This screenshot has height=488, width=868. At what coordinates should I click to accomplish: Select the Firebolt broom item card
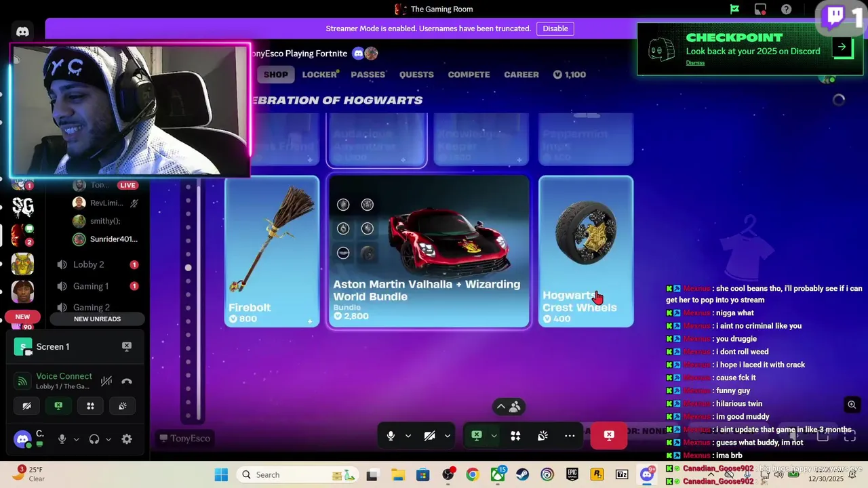(x=272, y=251)
